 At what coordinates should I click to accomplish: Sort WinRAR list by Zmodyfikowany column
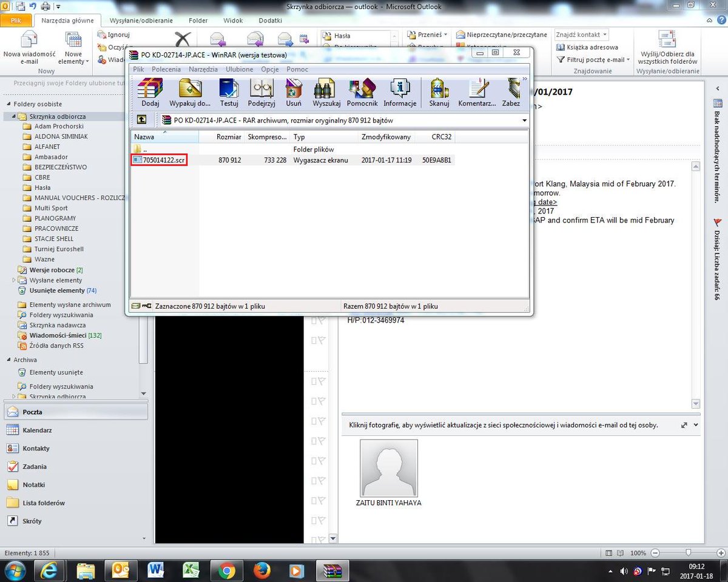point(386,137)
